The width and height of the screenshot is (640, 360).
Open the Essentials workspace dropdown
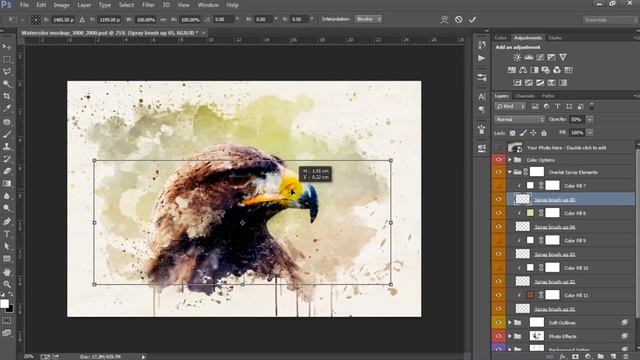pos(610,20)
